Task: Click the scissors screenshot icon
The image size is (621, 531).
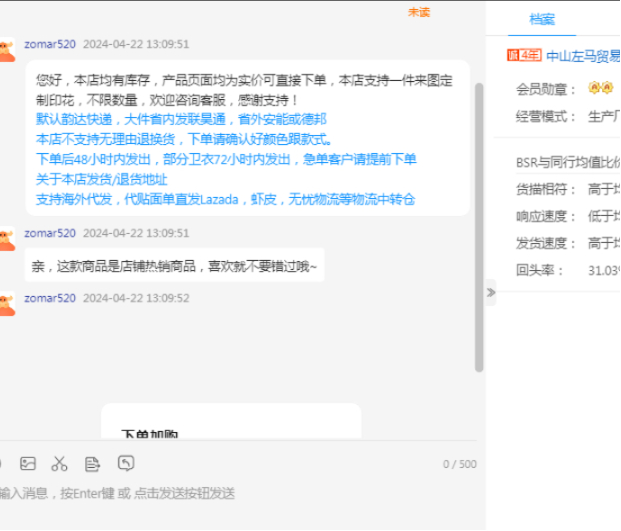Action: tap(60, 463)
